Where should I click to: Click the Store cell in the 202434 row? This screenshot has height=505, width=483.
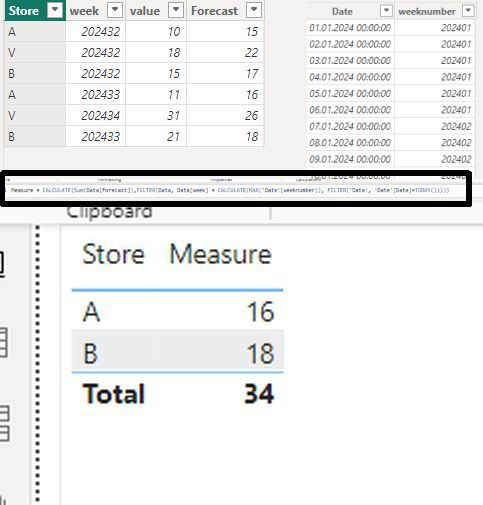click(x=35, y=116)
